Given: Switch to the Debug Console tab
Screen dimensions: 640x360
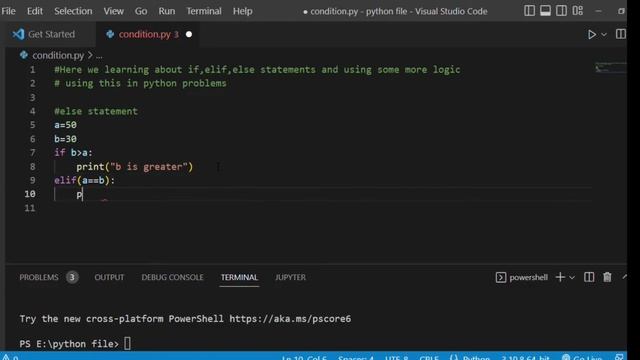Looking at the screenshot, I should point(172,277).
